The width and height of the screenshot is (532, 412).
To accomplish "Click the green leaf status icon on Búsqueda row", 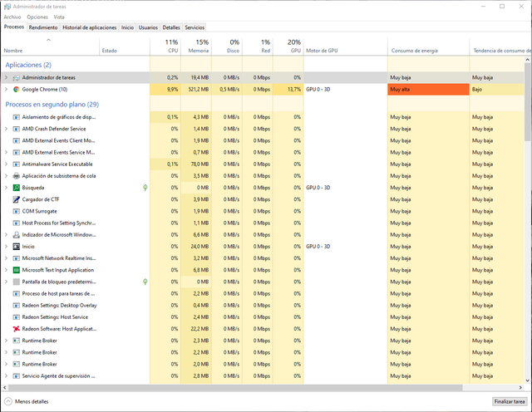I will tap(145, 188).
